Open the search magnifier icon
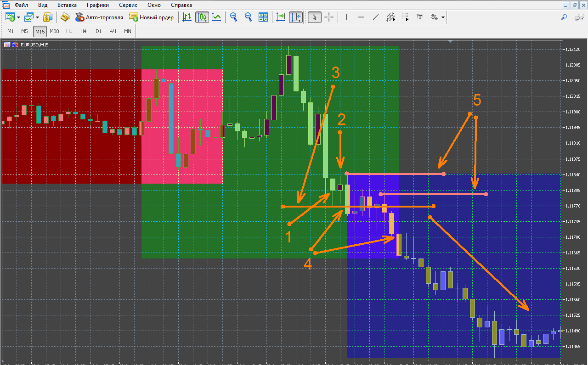 [x=564, y=17]
